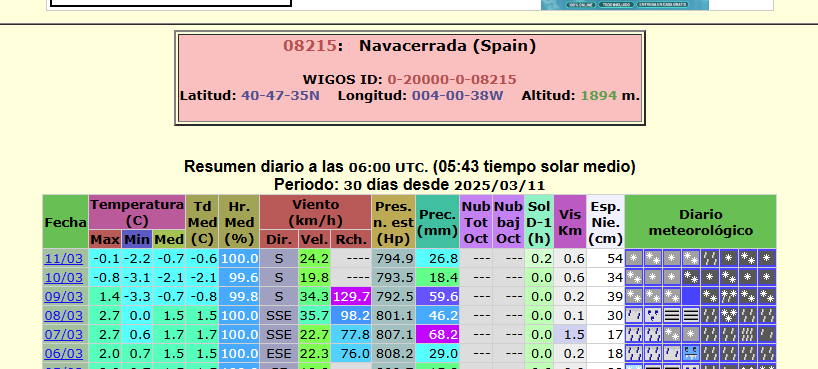Click the WIGOS ID value 0-20000-0-08215
The height and width of the screenshot is (369, 818).
click(452, 80)
